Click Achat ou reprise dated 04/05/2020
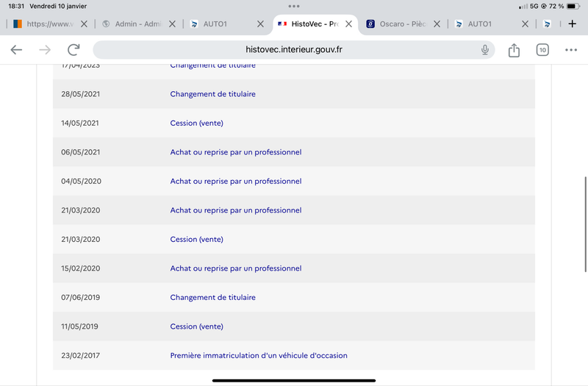Image resolution: width=588 pixels, height=386 pixels. (235, 181)
